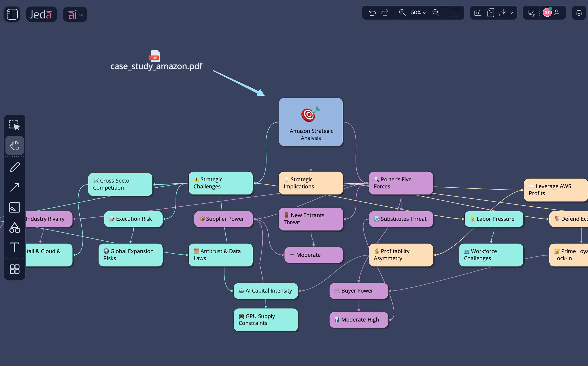Image resolution: width=588 pixels, height=366 pixels.
Task: Select the Cross-Sector Competition node
Action: coord(120,184)
